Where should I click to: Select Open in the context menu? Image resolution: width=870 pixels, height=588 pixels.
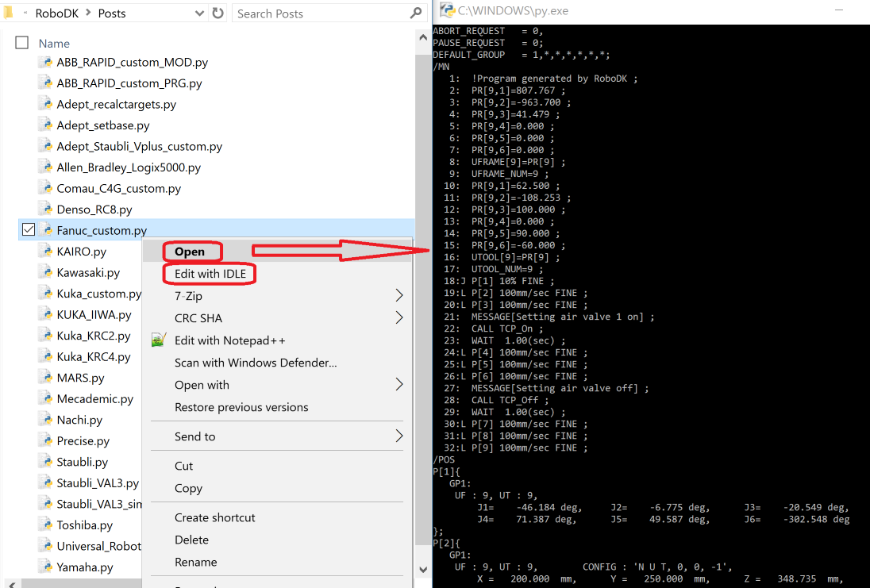click(x=190, y=252)
